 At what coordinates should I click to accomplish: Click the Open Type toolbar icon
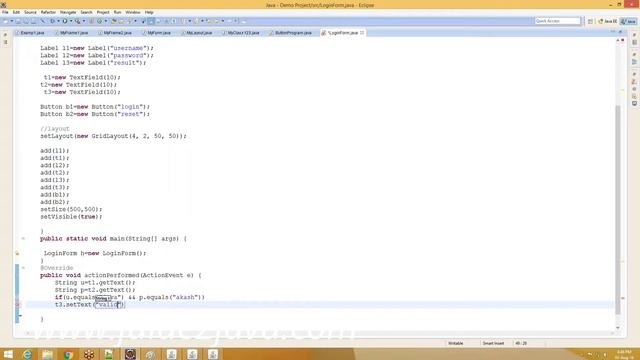pyautogui.click(x=114, y=21)
